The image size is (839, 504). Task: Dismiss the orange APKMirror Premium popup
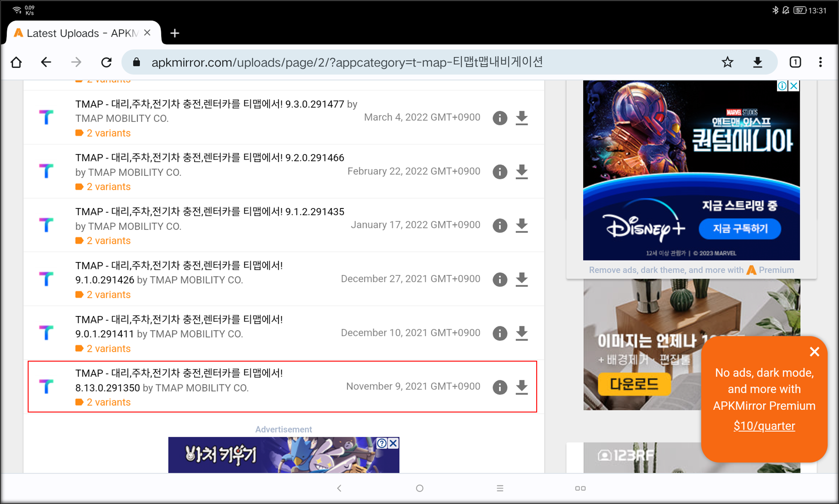coord(814,352)
